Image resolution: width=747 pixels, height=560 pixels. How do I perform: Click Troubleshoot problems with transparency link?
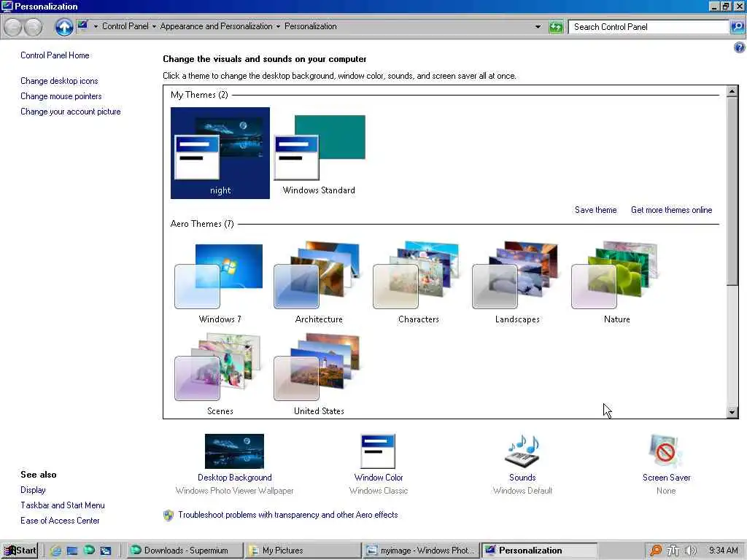tap(287, 515)
